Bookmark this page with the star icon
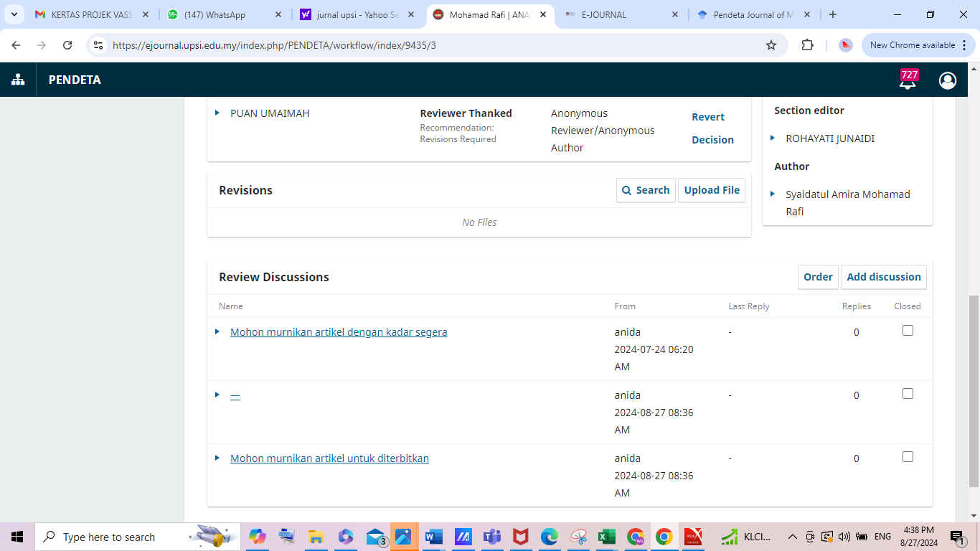Image resolution: width=980 pixels, height=551 pixels. [x=771, y=45]
